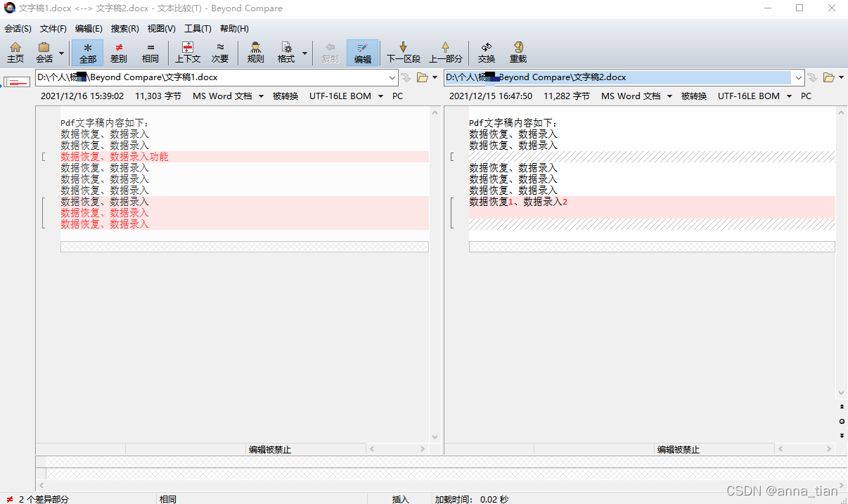Show only differences with 差别
This screenshot has width=848, height=504.
tap(119, 53)
